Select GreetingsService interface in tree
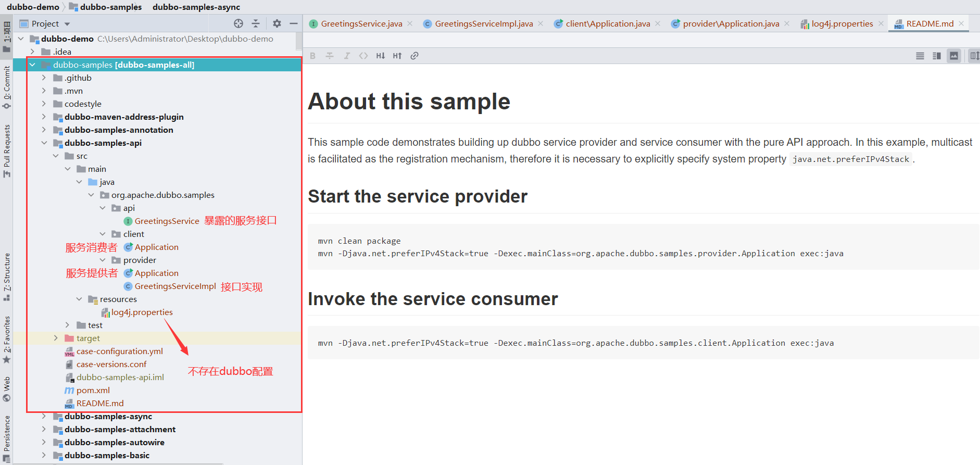The image size is (980, 465). [167, 221]
